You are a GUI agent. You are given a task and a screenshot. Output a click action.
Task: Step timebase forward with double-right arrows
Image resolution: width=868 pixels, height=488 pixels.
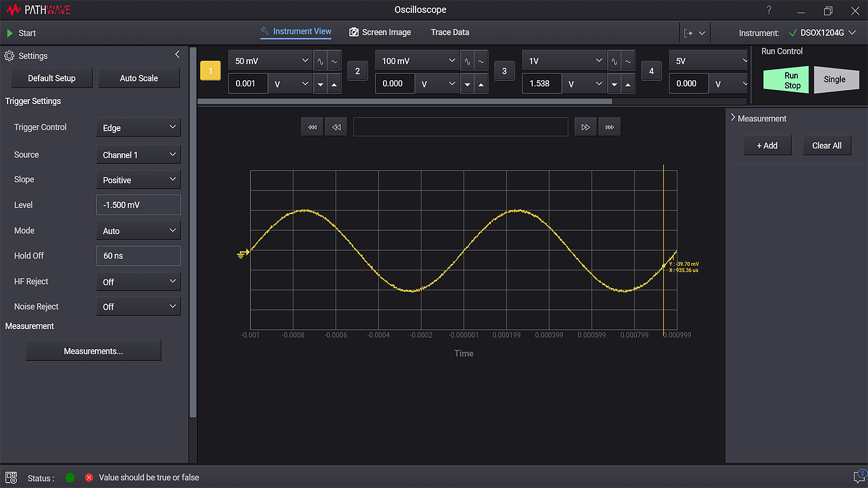point(585,127)
